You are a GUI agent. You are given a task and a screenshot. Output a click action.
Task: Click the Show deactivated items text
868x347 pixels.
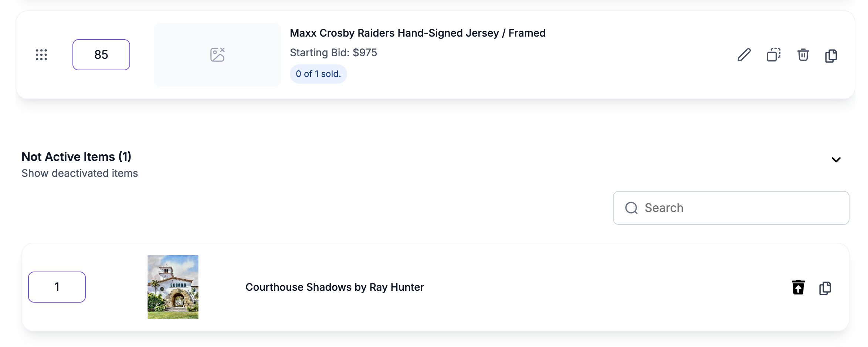point(79,173)
